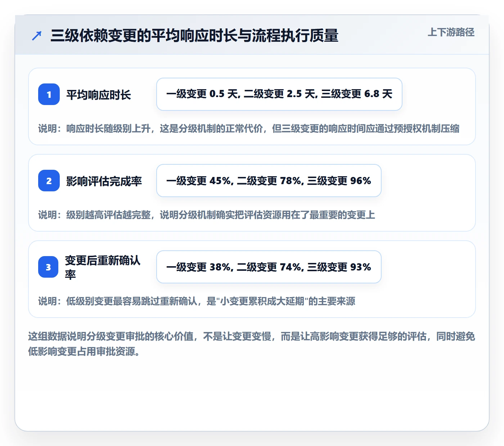
Task: Click the number 2 badge
Action: [x=49, y=181]
